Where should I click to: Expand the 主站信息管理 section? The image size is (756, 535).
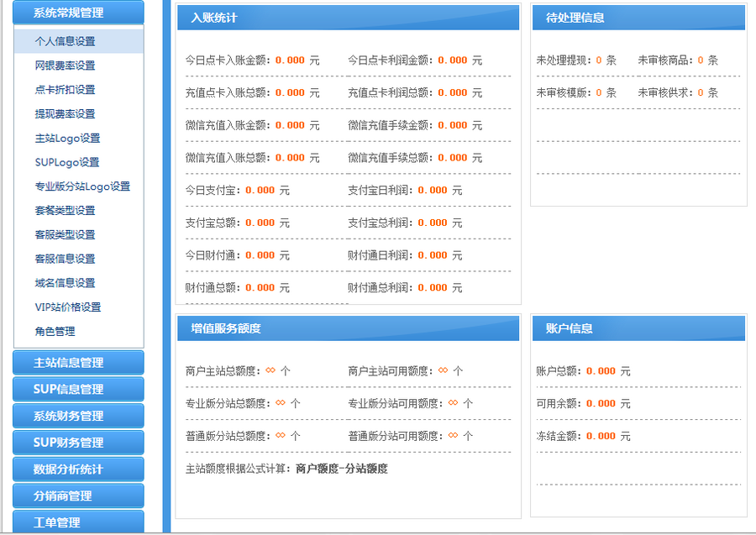pyautogui.click(x=78, y=363)
